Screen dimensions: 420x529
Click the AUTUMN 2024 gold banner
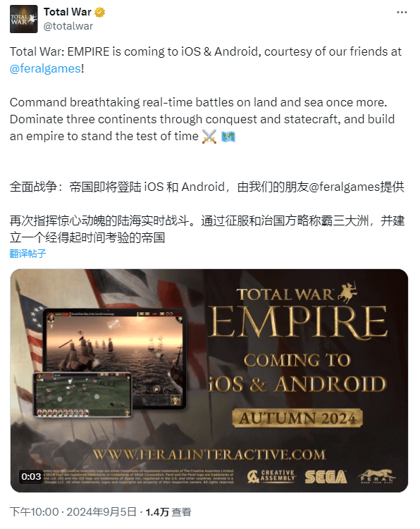tap(297, 418)
